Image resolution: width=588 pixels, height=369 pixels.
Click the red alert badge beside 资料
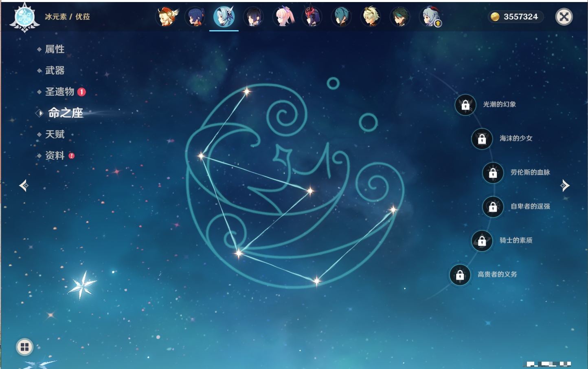point(72,155)
